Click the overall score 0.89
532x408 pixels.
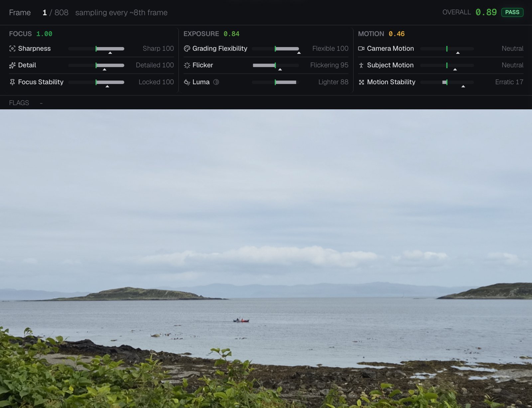(486, 12)
